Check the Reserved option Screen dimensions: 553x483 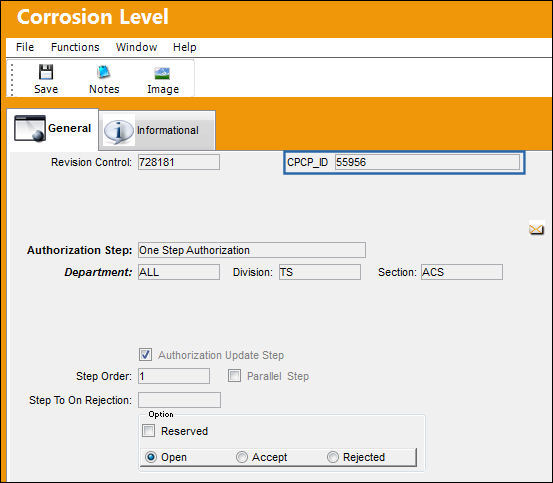click(148, 430)
